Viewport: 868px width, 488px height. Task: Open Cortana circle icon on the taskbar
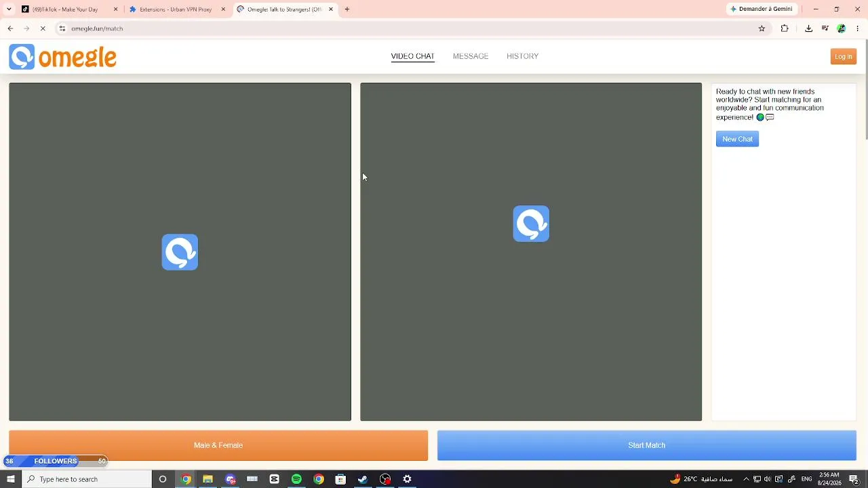click(163, 479)
